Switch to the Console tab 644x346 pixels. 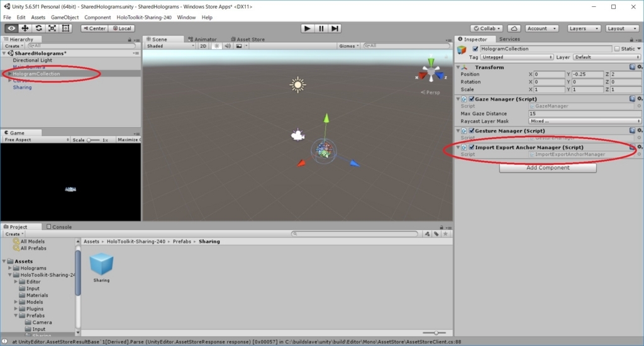[59, 227]
